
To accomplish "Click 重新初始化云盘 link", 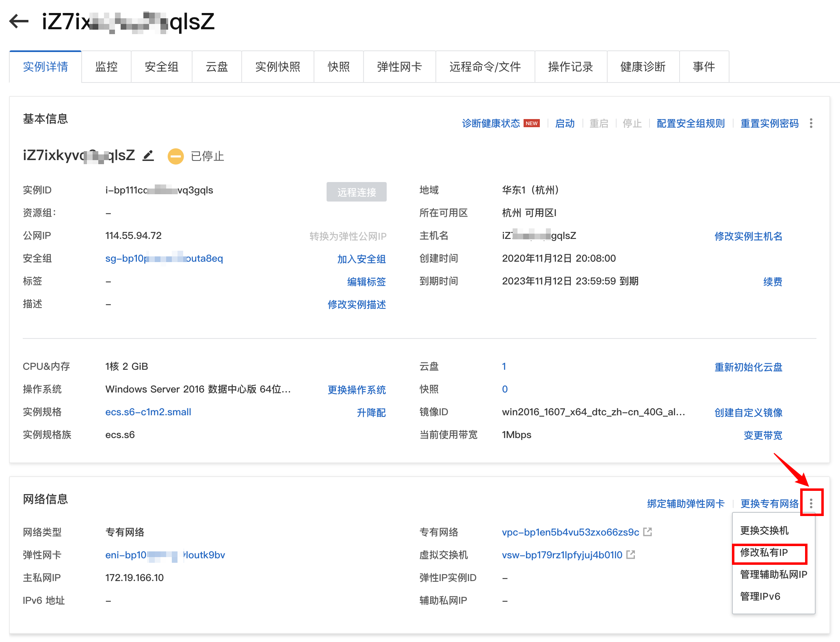I will [x=749, y=367].
